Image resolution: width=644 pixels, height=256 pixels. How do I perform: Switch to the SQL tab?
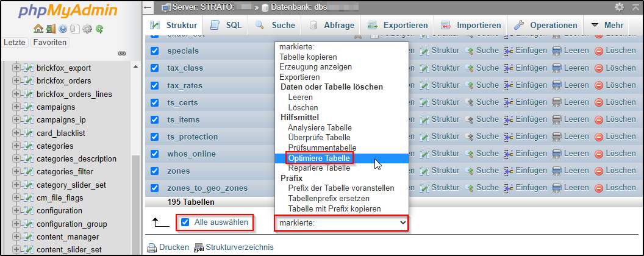226,26
